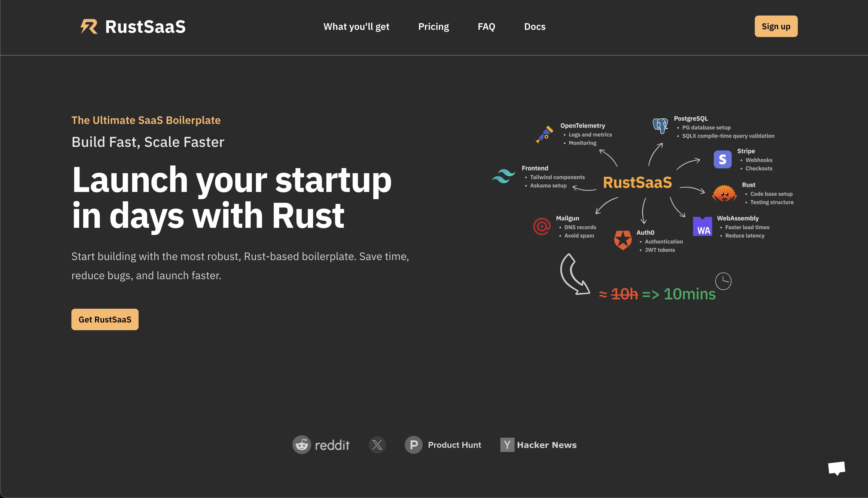Click the Auth0 heading text

(x=645, y=233)
